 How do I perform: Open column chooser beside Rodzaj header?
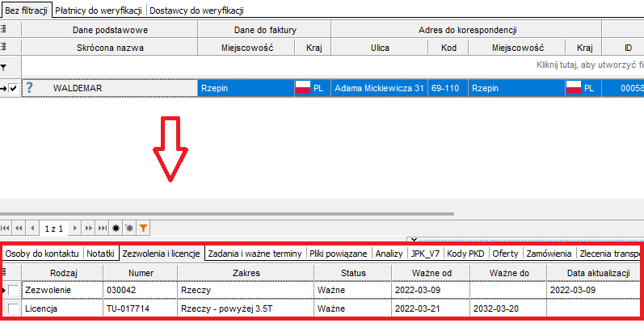tap(6, 274)
